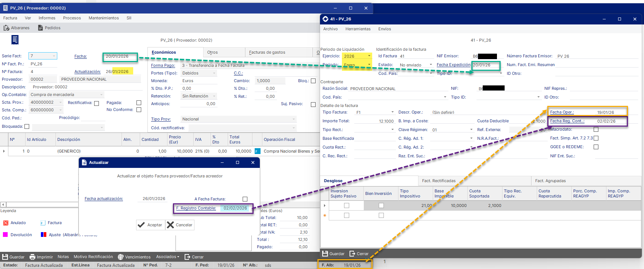Open the Tipo Prov. Nacional dropdown
The height and width of the screenshot is (269, 644).
293,119
